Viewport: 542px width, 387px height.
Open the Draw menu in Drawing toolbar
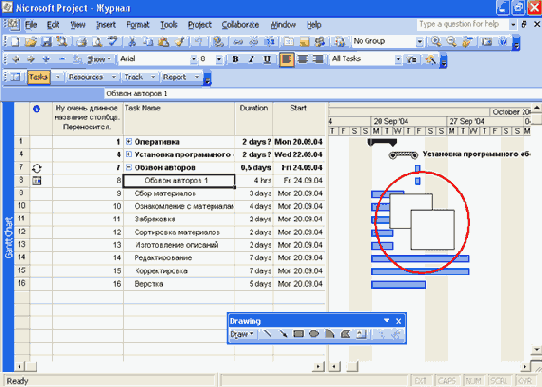(242, 334)
